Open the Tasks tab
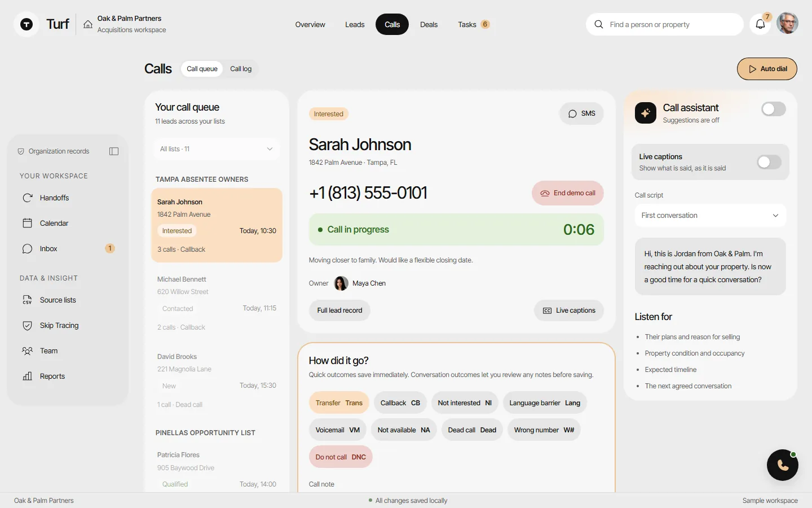Viewport: 812px width, 508px height. pyautogui.click(x=474, y=25)
